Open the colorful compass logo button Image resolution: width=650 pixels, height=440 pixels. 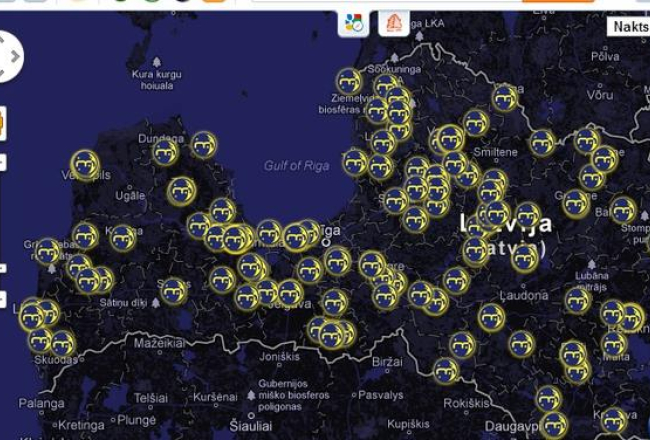354,23
